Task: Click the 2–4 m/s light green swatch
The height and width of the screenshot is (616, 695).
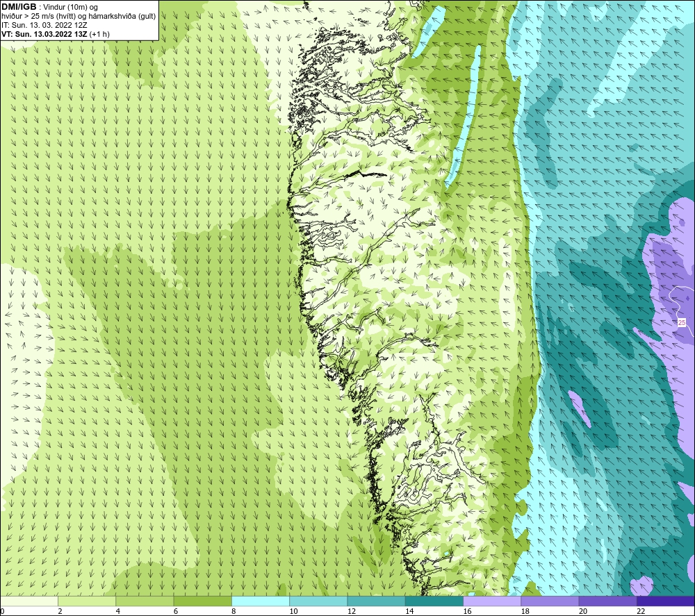Action: click(87, 601)
